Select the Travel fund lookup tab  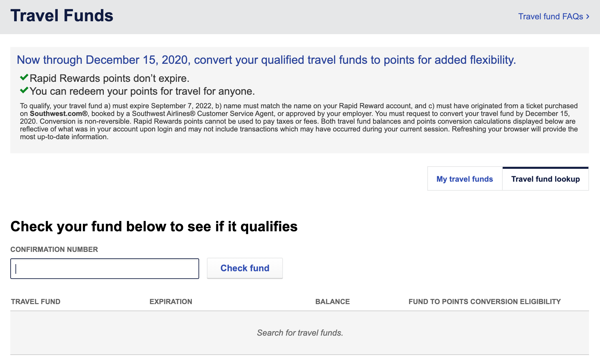tap(546, 179)
